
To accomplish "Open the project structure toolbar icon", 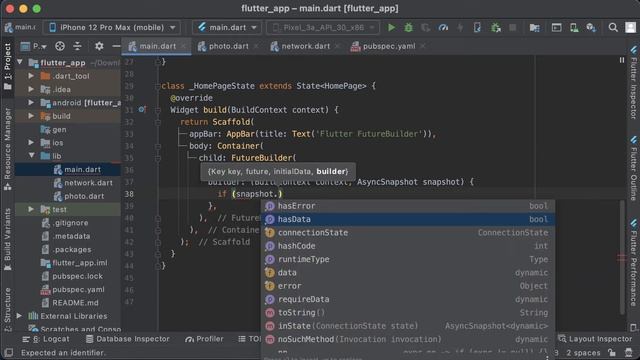I will pos(535,27).
